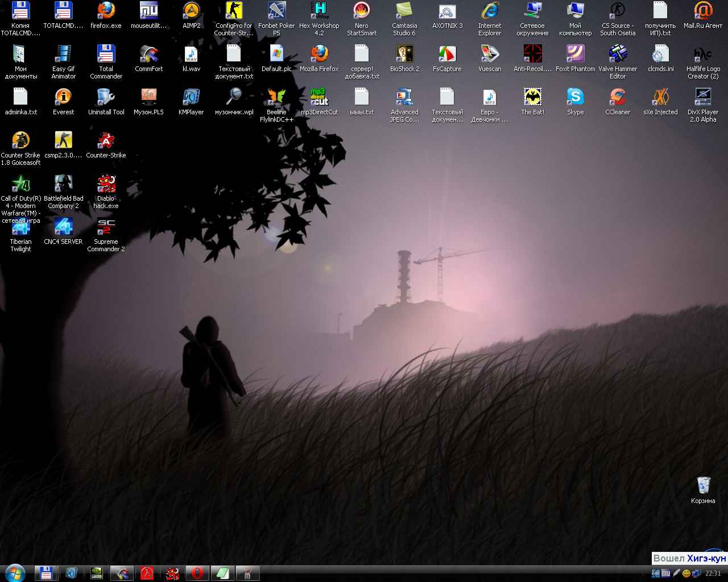728x582 pixels.
Task: Launch The Bat! mail client
Action: [532, 102]
